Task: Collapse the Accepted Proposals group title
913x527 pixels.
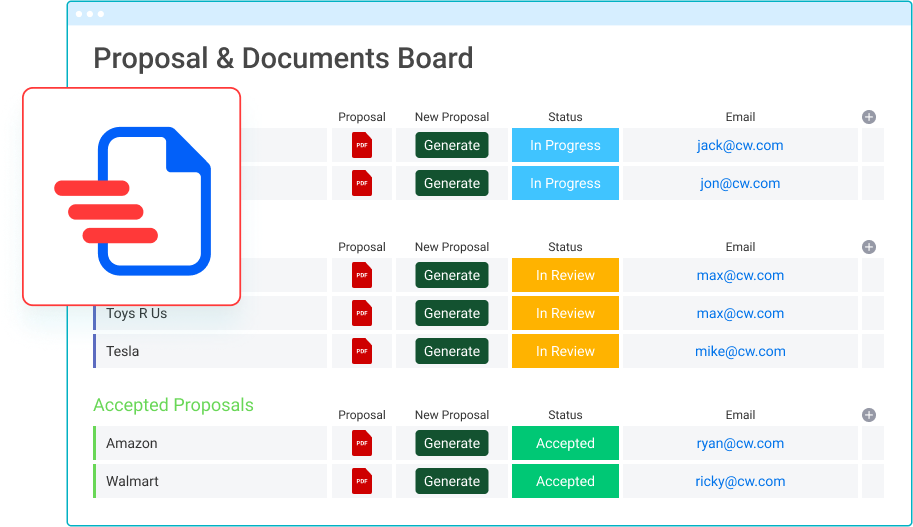Action: tap(173, 405)
